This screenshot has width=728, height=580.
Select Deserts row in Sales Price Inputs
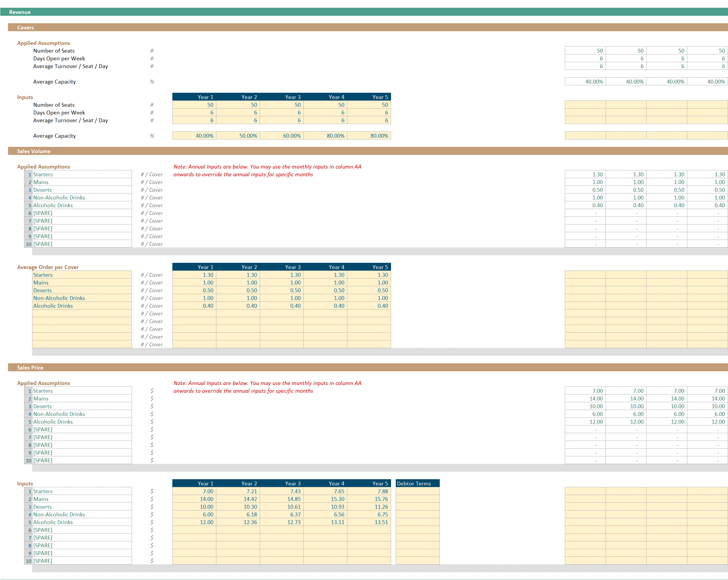pyautogui.click(x=82, y=507)
